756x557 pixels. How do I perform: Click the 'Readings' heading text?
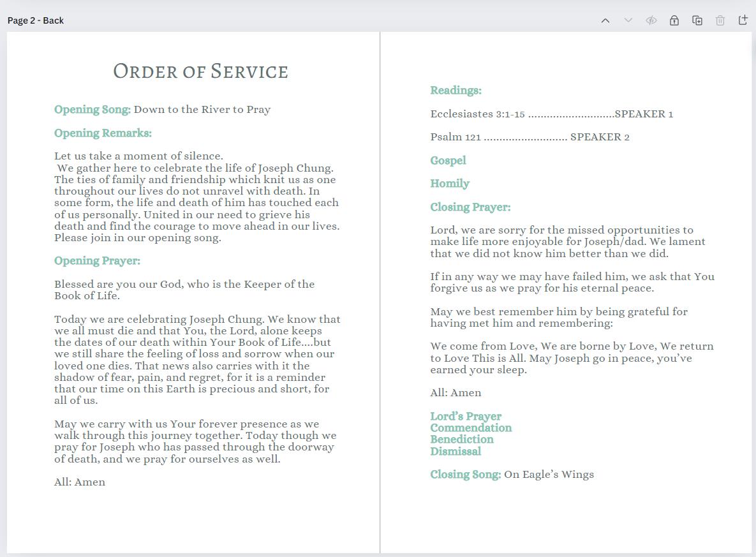tap(456, 90)
